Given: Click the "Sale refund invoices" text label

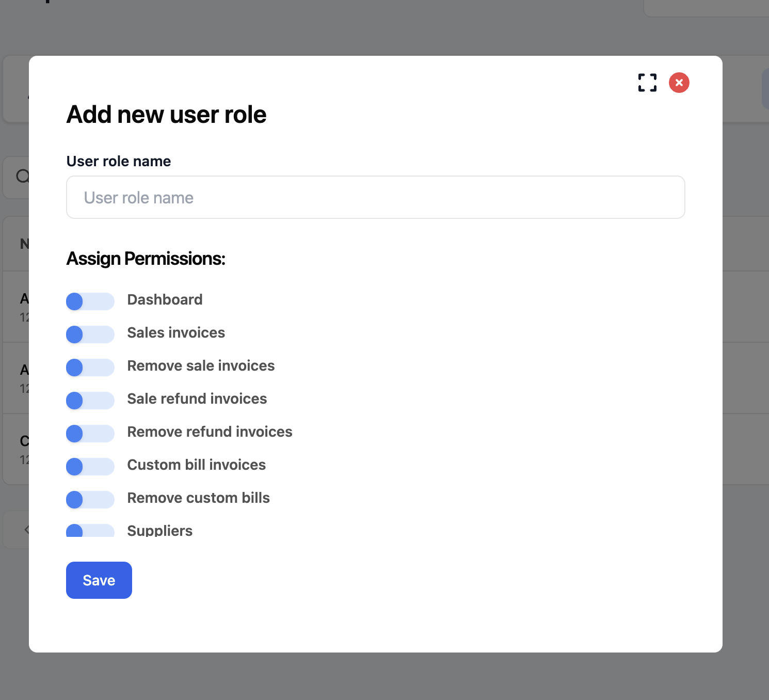Looking at the screenshot, I should tap(197, 399).
